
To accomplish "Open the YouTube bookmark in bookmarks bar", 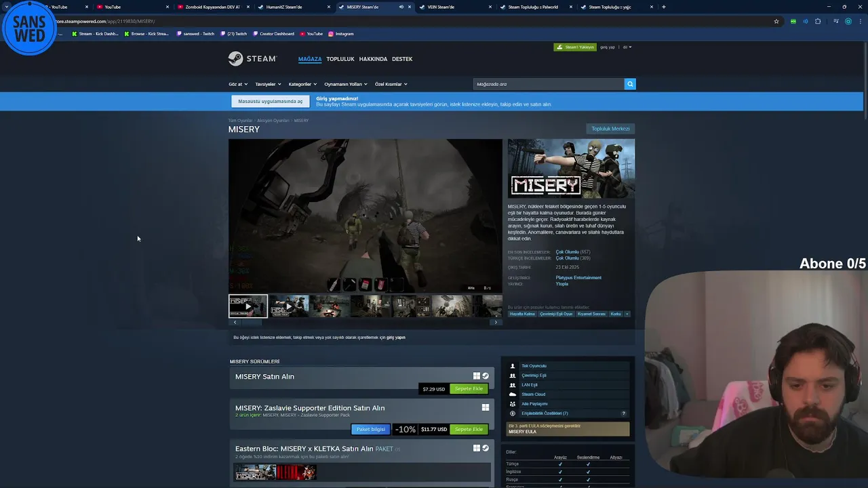I will pos(311,33).
